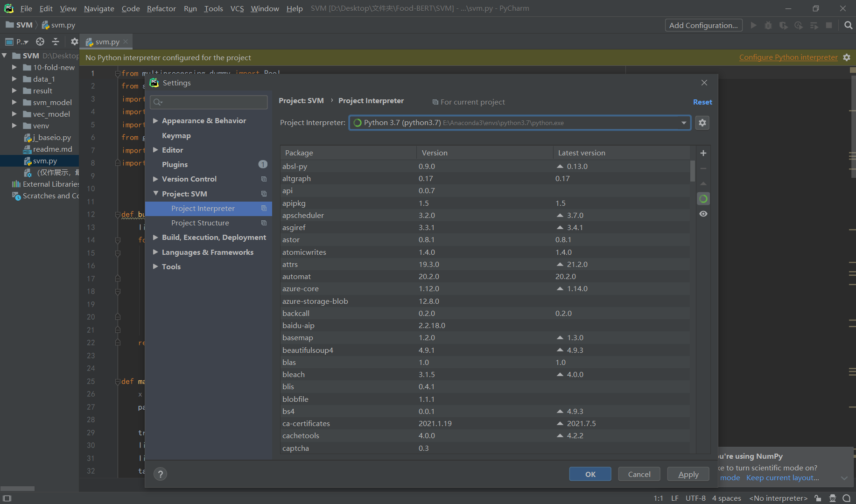Expand Appearance & Behavior settings

155,121
